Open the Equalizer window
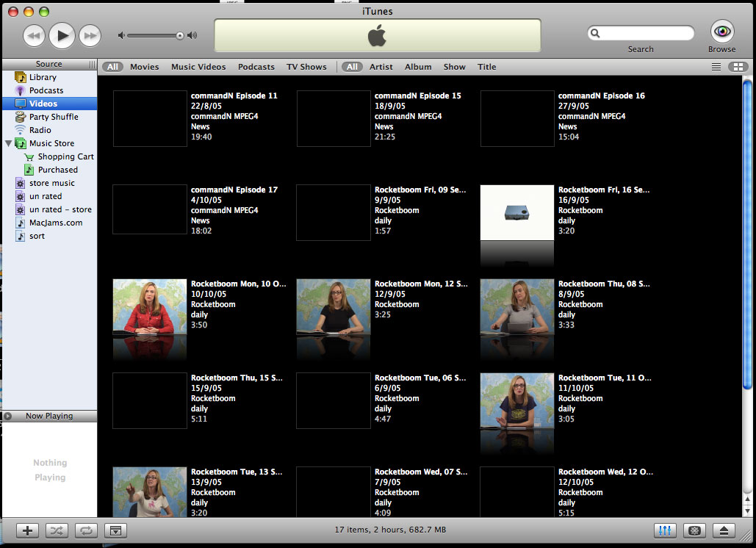This screenshot has height=548, width=756. pyautogui.click(x=665, y=530)
